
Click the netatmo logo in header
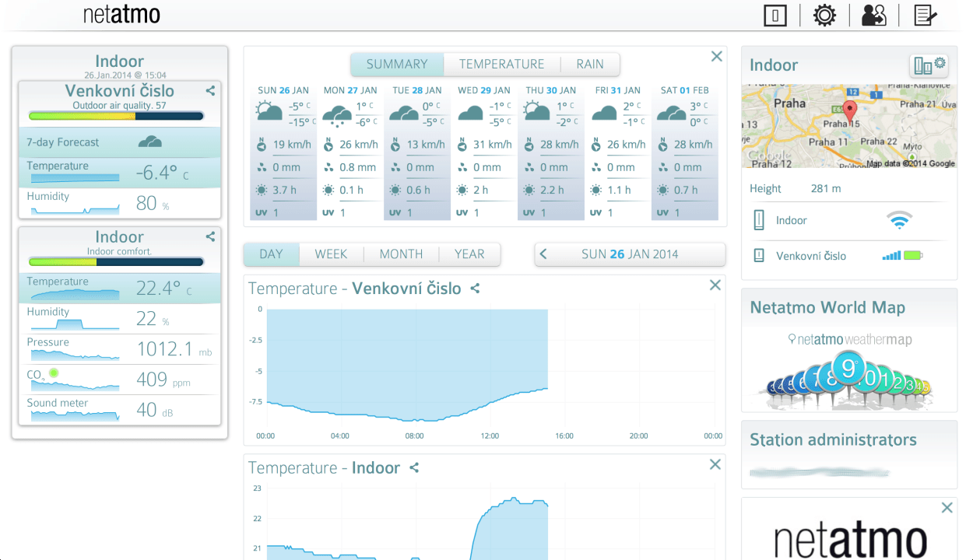(x=121, y=15)
